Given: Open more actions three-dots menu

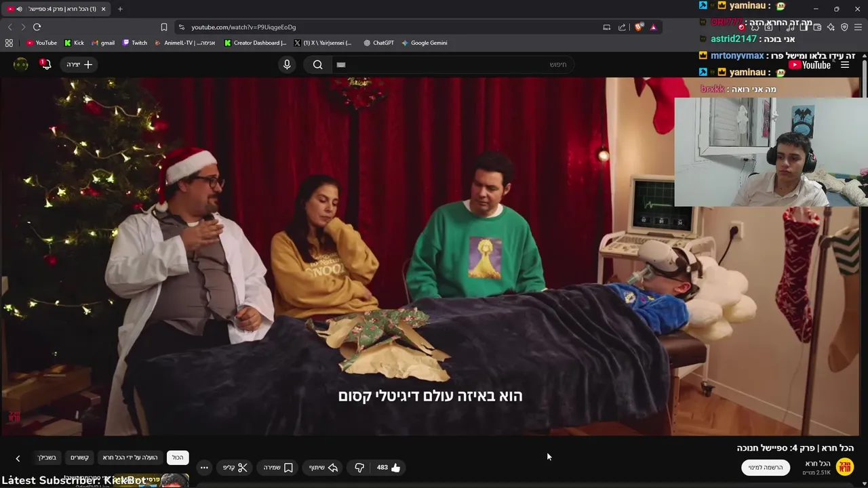Looking at the screenshot, I should point(204,468).
